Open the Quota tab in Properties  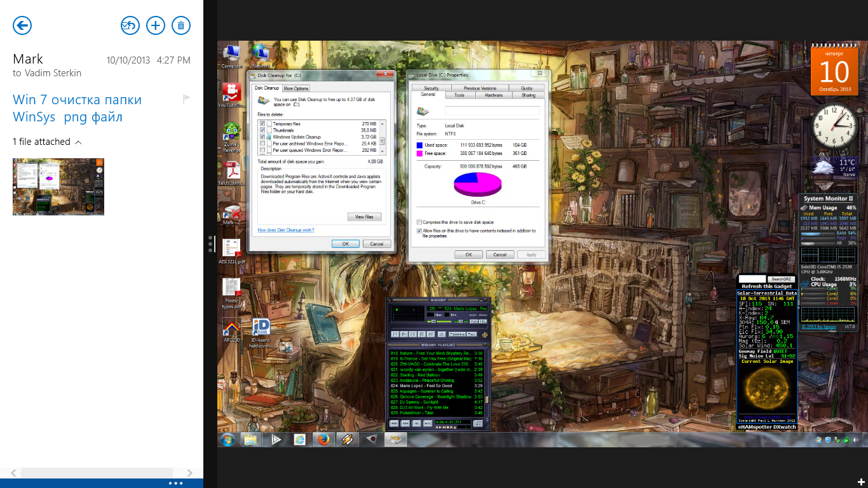(526, 88)
